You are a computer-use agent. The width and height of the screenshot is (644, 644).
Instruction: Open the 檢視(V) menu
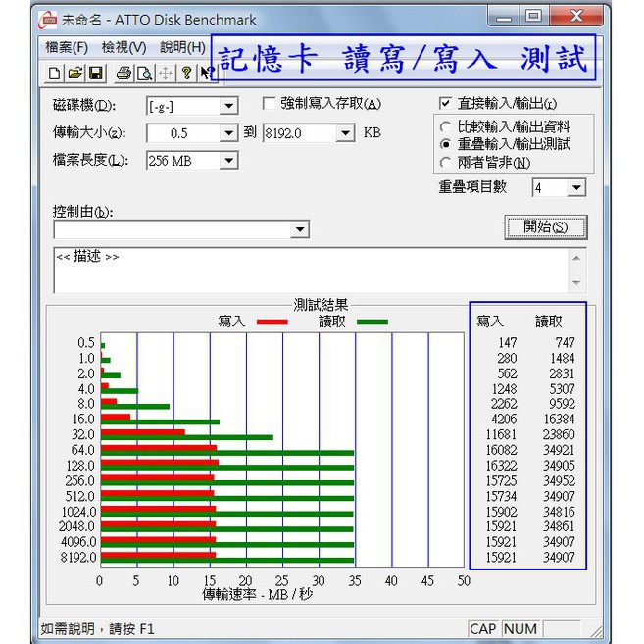[x=124, y=47]
